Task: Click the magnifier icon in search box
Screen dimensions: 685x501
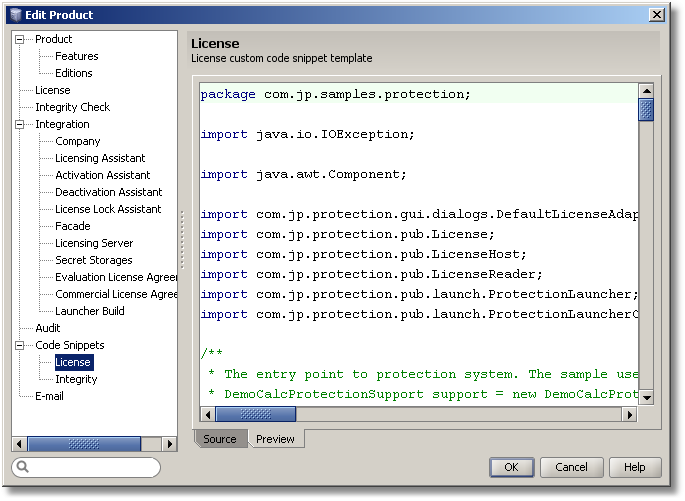Action: [x=22, y=467]
